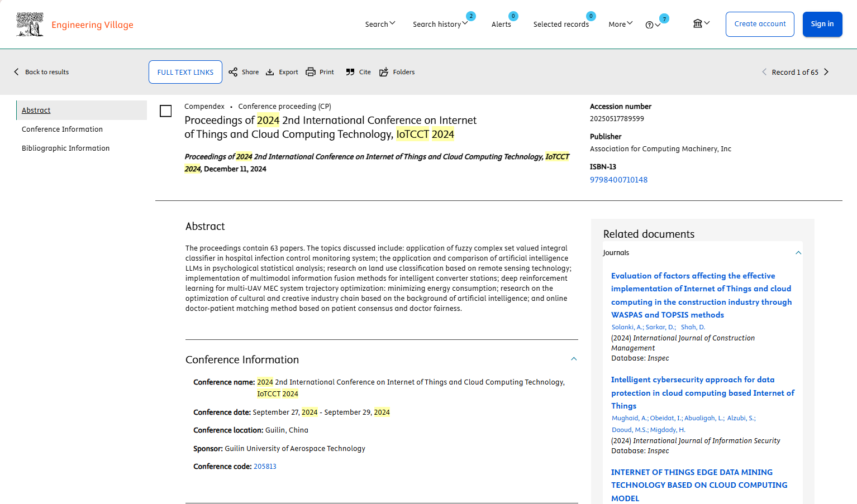
Task: Open the More dropdown menu
Action: tap(621, 25)
